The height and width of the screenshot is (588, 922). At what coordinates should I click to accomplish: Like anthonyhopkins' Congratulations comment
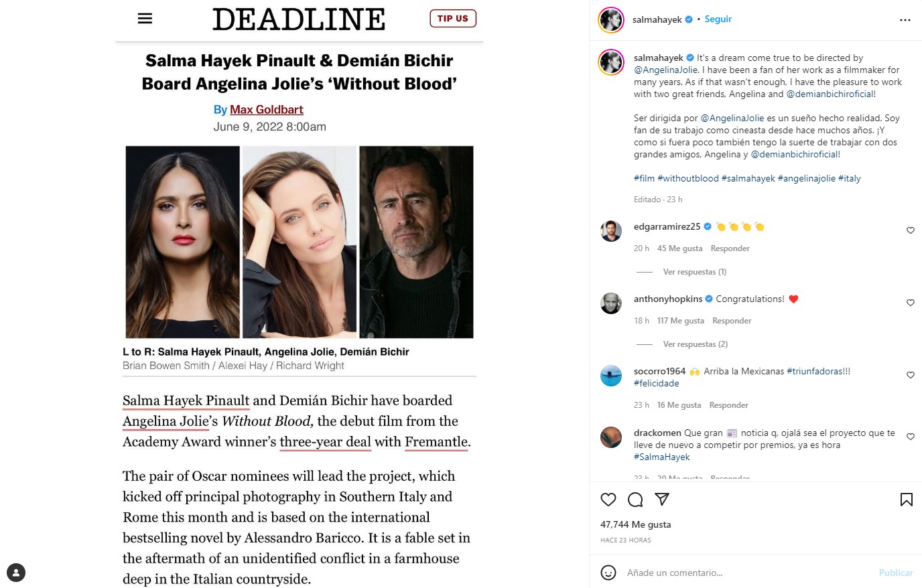click(x=911, y=303)
